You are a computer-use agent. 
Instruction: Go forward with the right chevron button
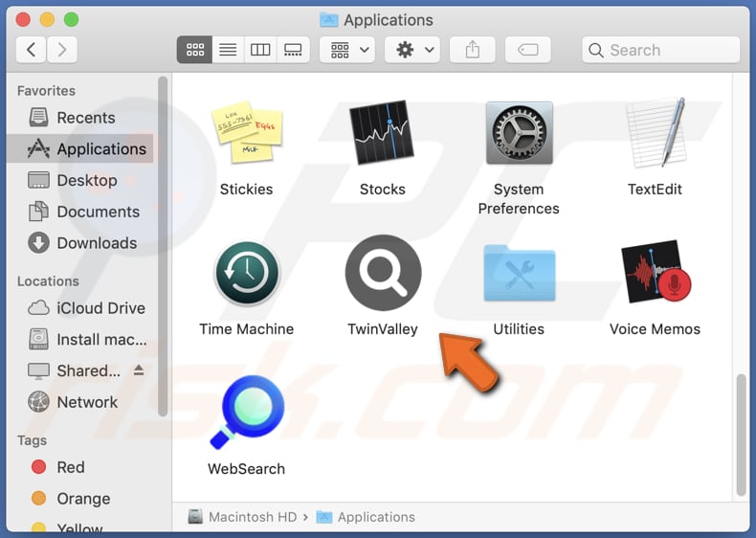61,50
